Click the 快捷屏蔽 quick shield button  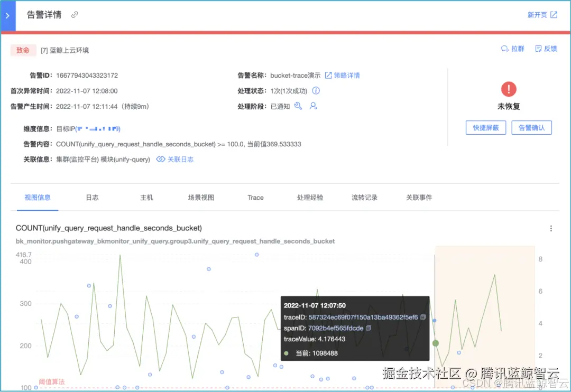tap(486, 128)
